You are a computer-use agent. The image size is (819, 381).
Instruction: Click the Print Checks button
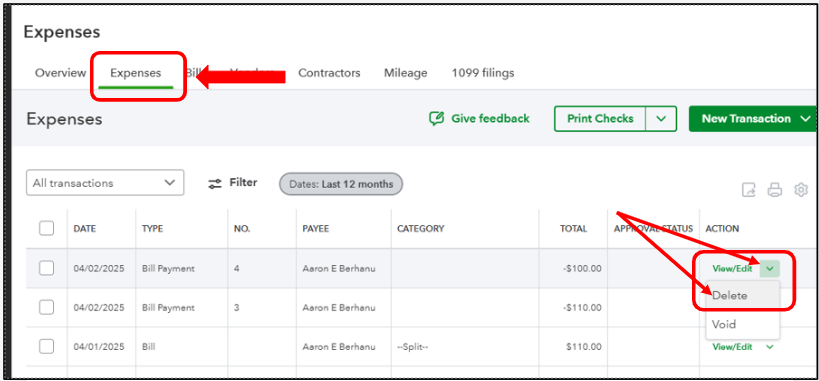(600, 119)
